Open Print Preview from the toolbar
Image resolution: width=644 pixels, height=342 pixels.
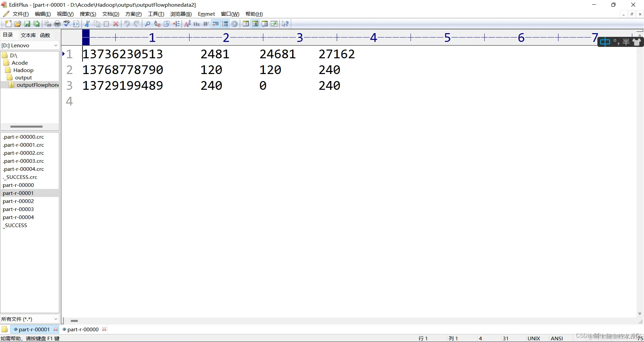pyautogui.click(x=48, y=24)
